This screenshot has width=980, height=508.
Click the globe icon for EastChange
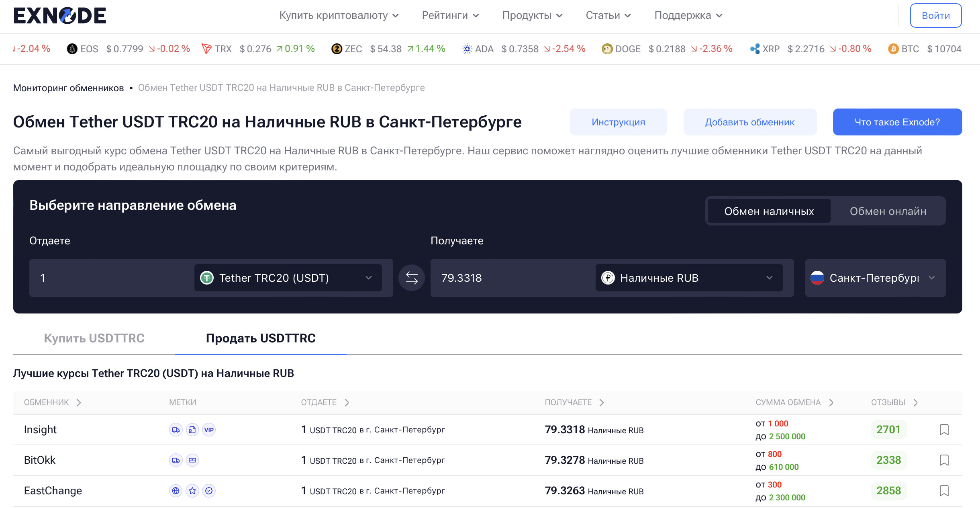(x=176, y=491)
